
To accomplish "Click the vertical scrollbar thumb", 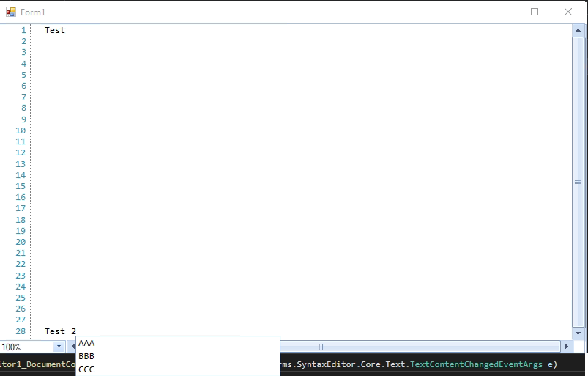I will (x=578, y=182).
